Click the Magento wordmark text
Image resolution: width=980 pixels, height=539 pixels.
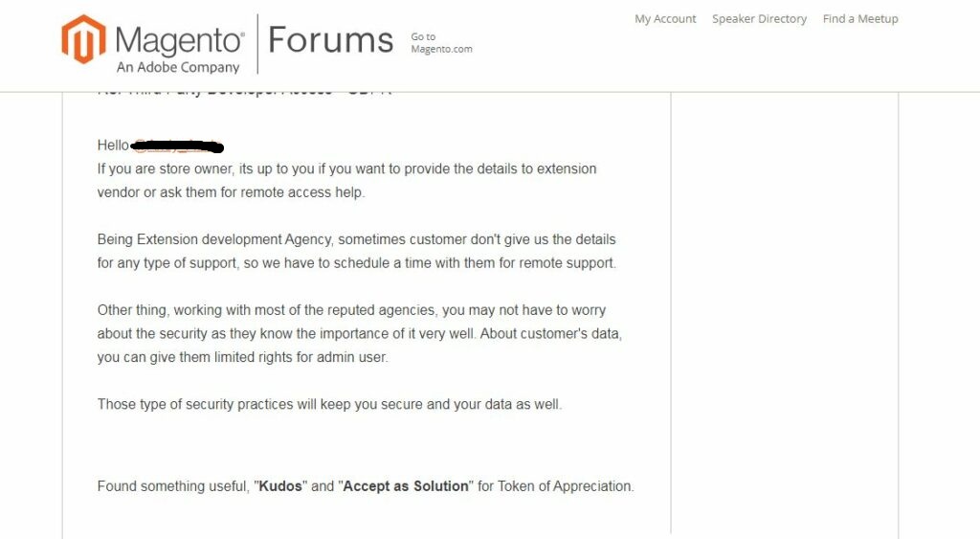[179, 40]
